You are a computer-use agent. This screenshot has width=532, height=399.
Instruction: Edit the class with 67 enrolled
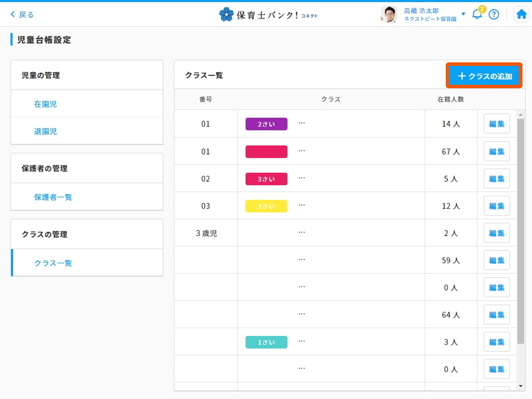coord(497,152)
